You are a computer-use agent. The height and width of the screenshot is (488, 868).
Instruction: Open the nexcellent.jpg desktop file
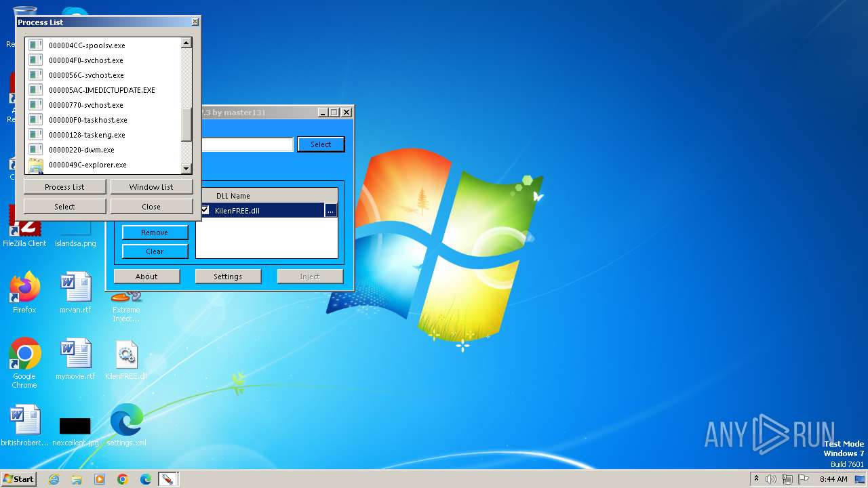point(75,430)
